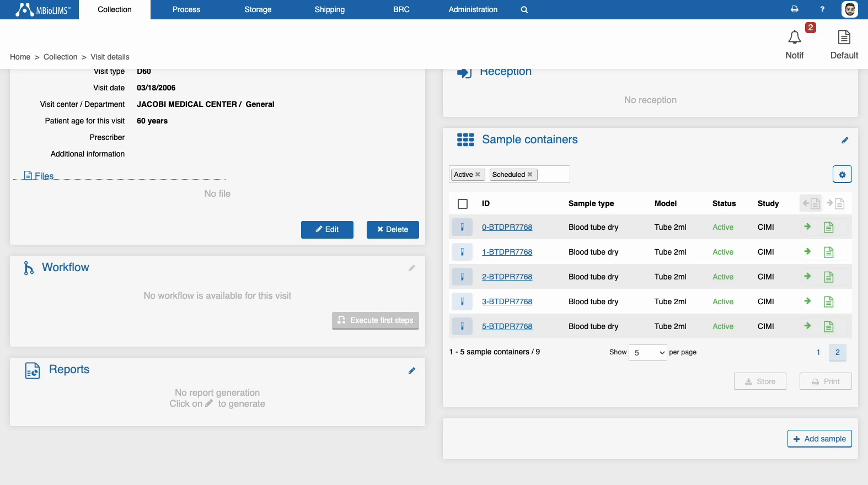Open table settings gear icon

point(842,175)
